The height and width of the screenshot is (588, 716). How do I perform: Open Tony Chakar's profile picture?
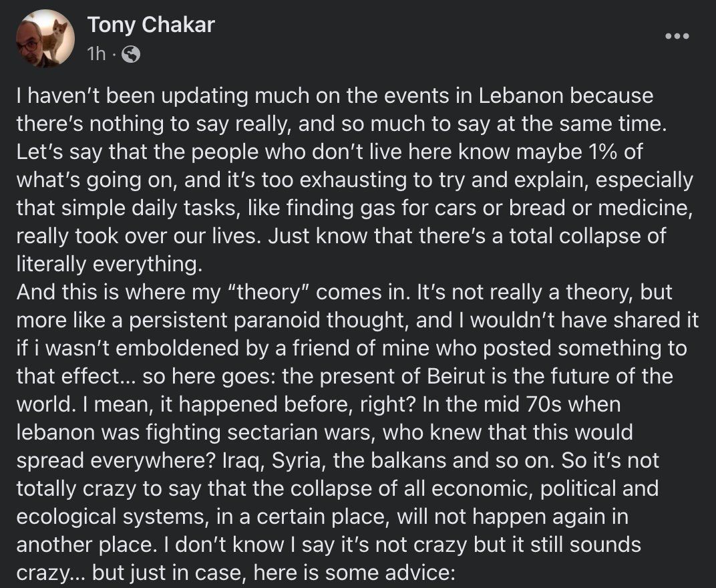[45, 39]
